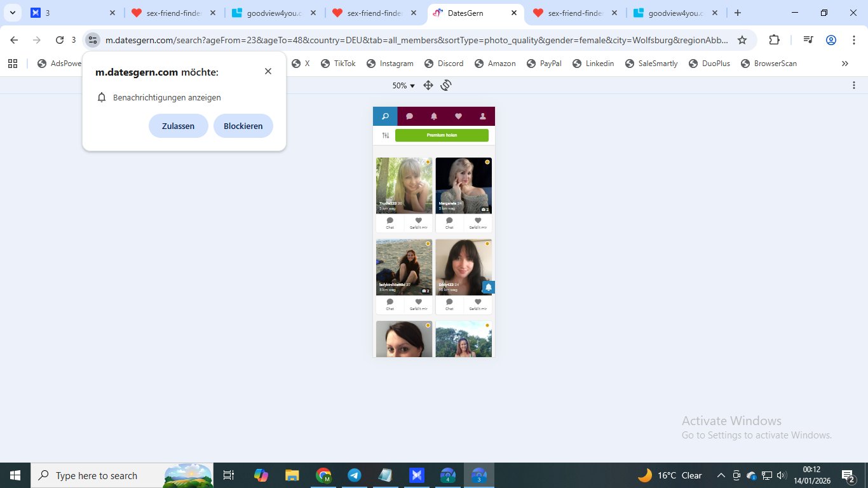Click the green Premium holen button
The image size is (868, 488).
442,135
